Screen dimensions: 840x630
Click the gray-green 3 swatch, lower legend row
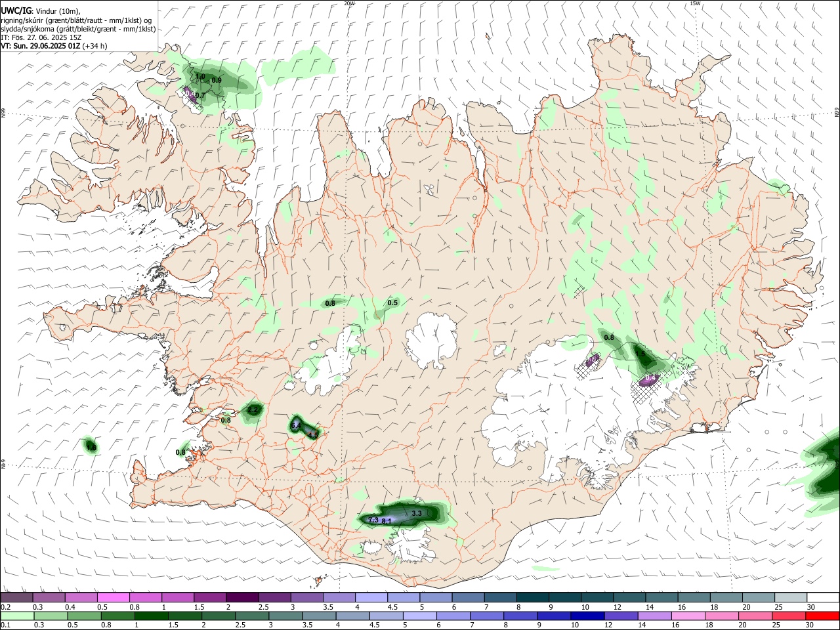tap(286, 616)
